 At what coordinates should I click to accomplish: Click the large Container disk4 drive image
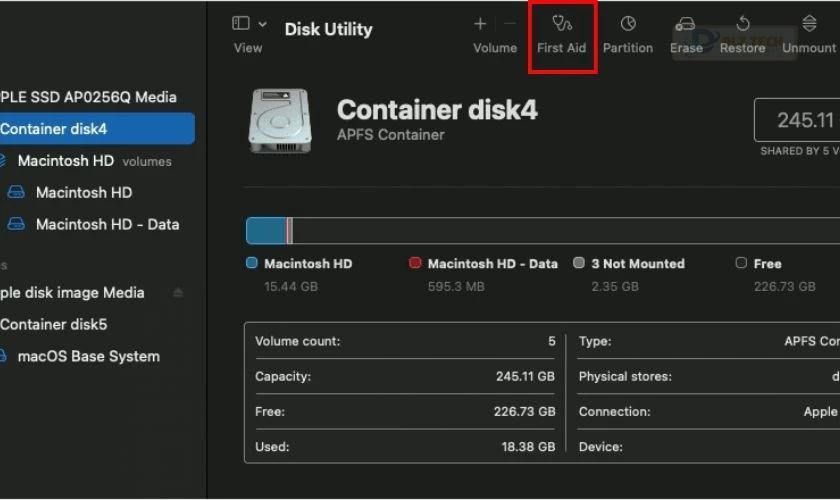[x=279, y=121]
